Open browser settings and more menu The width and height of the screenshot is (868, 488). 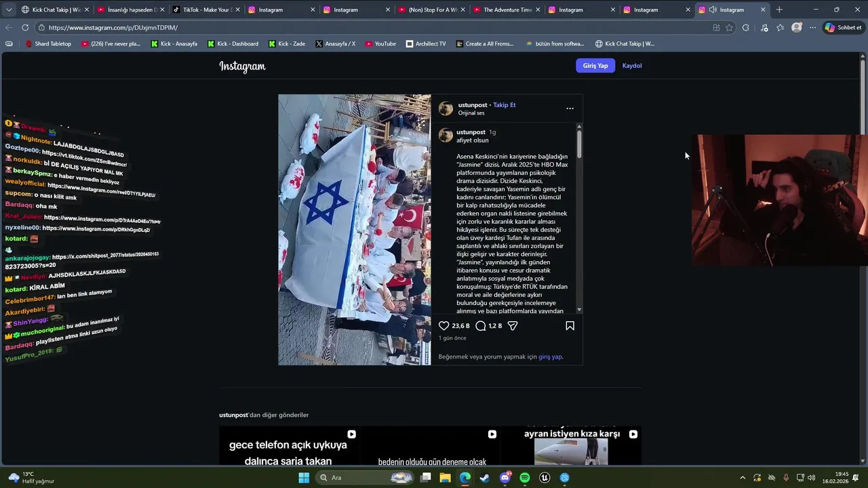pos(812,28)
